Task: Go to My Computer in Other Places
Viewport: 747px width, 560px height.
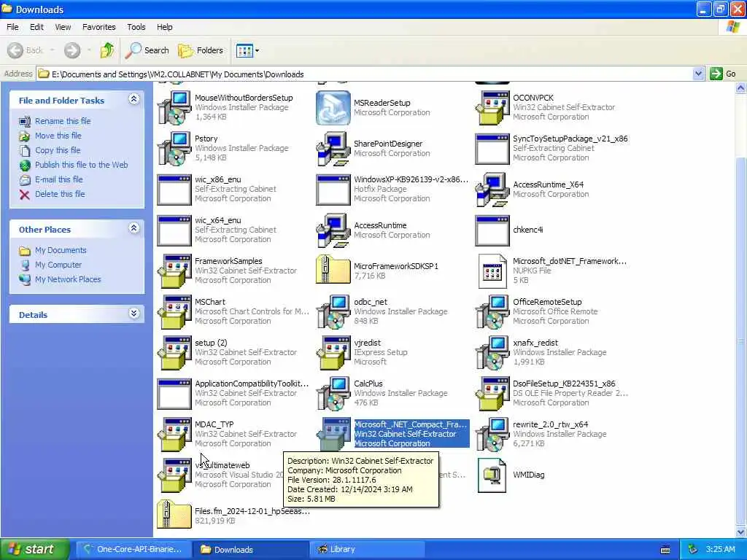Action: tap(58, 265)
